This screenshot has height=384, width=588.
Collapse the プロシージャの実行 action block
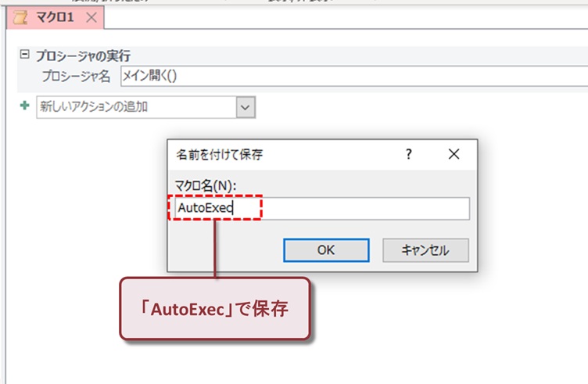tap(23, 55)
